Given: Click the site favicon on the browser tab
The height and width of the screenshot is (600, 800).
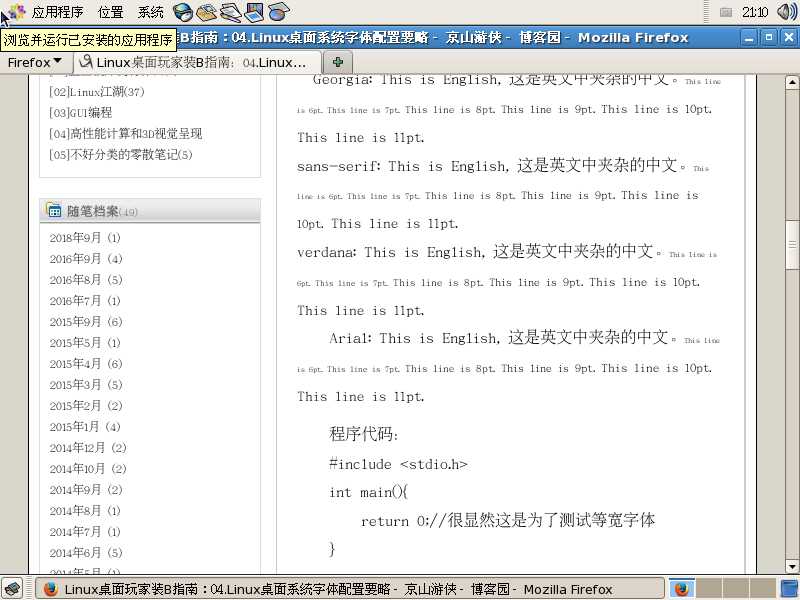Looking at the screenshot, I should point(86,62).
